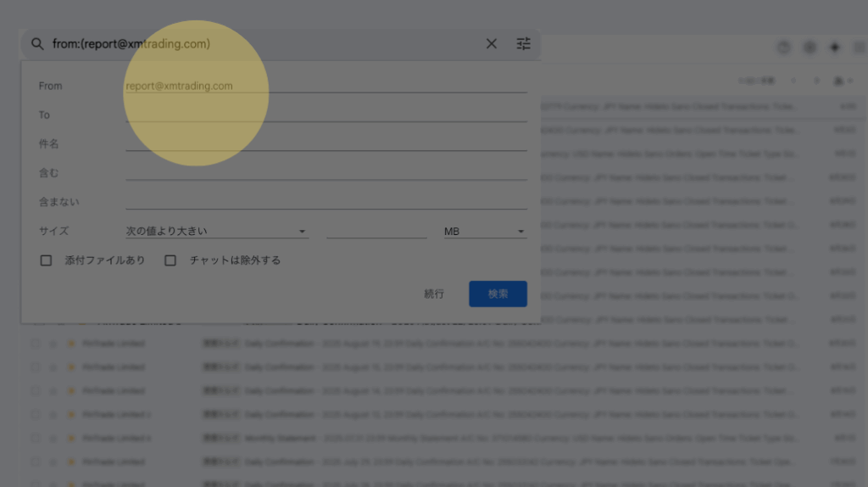Screen dimensions: 868x487
Task: Check the チャットは除外する checkbox
Action: coord(170,260)
